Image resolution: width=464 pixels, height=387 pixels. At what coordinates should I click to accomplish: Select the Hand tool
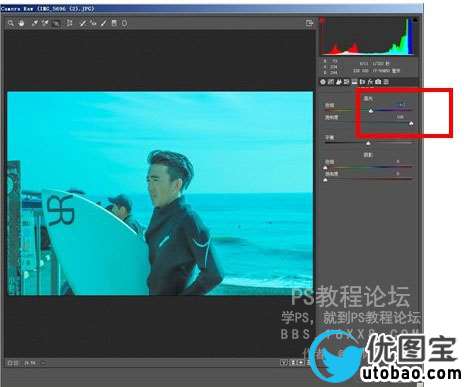[x=21, y=23]
